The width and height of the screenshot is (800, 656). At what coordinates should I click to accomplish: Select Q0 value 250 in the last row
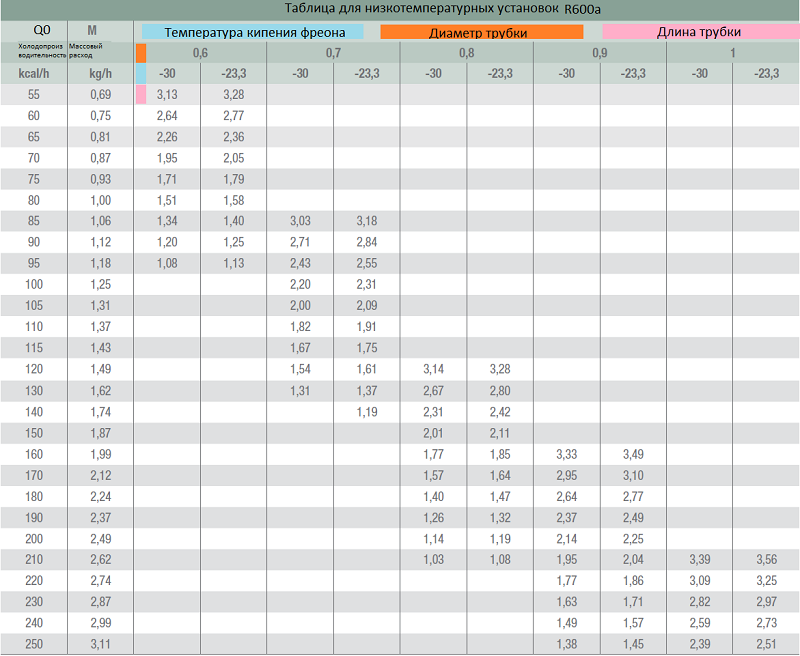pyautogui.click(x=34, y=644)
